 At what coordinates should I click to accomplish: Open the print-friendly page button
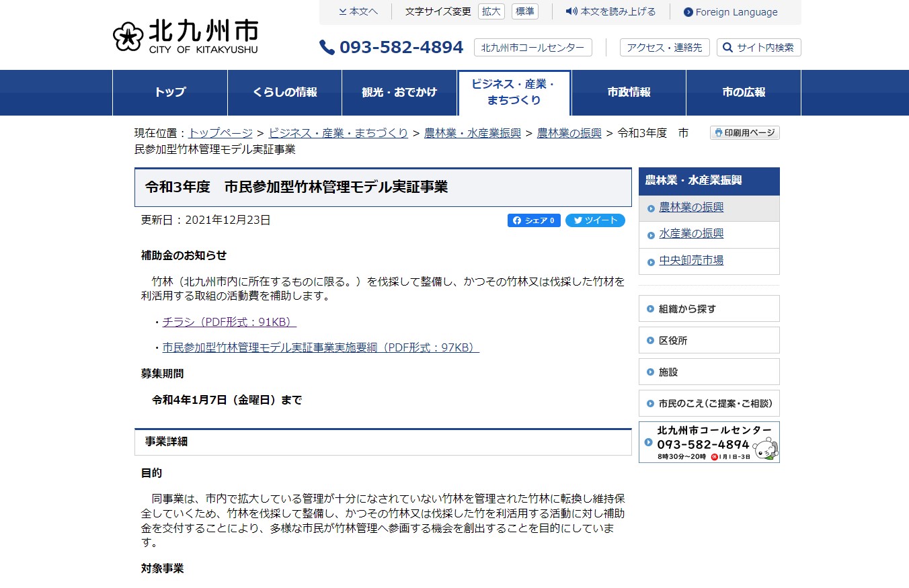click(744, 133)
